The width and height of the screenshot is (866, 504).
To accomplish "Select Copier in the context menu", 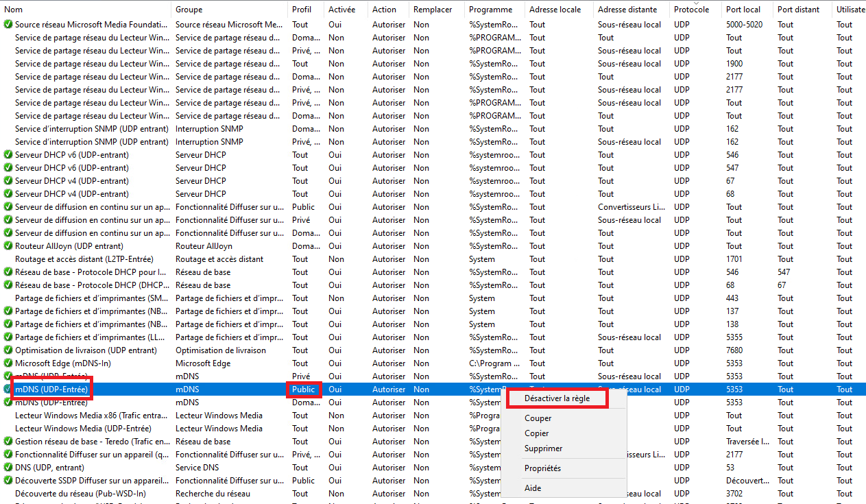I will (537, 433).
